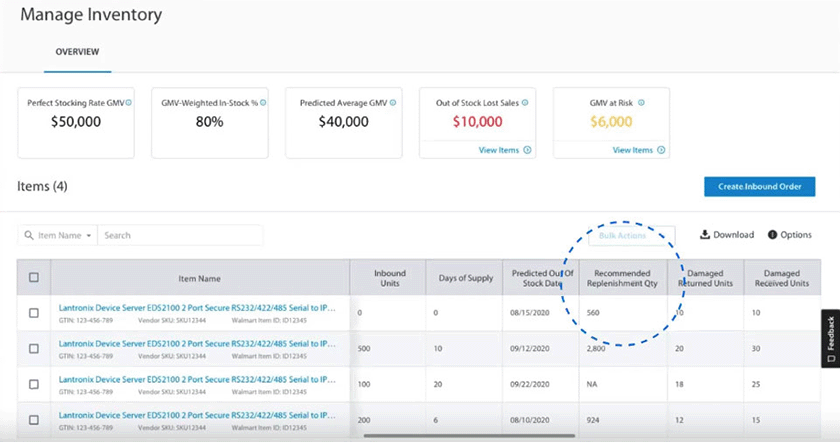The image size is (840, 442).
Task: Click the Download icon above the table
Action: click(705, 235)
